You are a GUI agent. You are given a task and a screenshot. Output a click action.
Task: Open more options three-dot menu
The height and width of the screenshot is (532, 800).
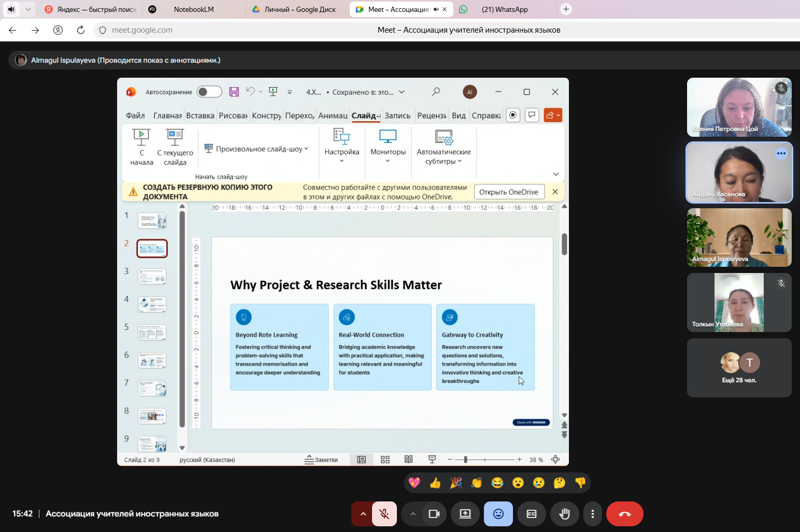tap(592, 514)
